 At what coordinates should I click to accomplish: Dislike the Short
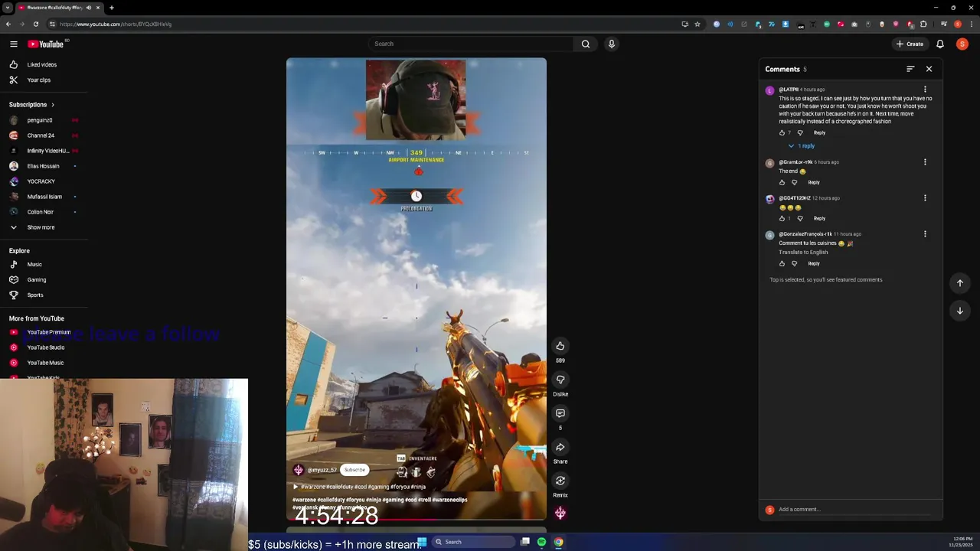pos(560,380)
